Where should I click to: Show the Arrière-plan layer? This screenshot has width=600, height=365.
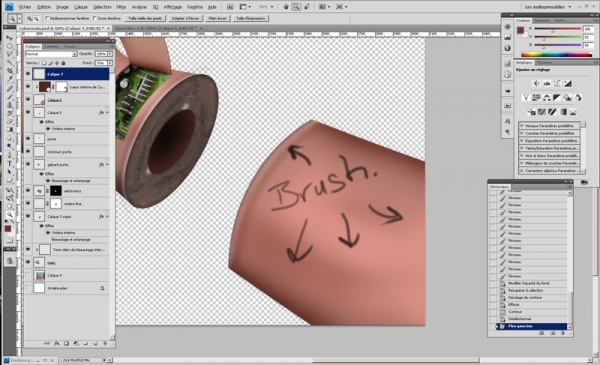click(28, 288)
